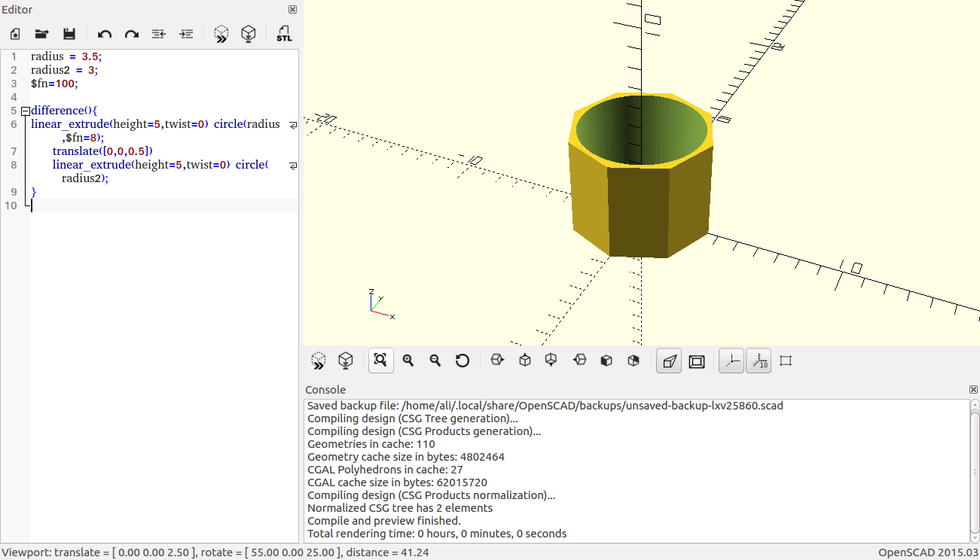Viewport: 980px width, 560px height.
Task: Click the Console panel title
Action: pos(325,389)
